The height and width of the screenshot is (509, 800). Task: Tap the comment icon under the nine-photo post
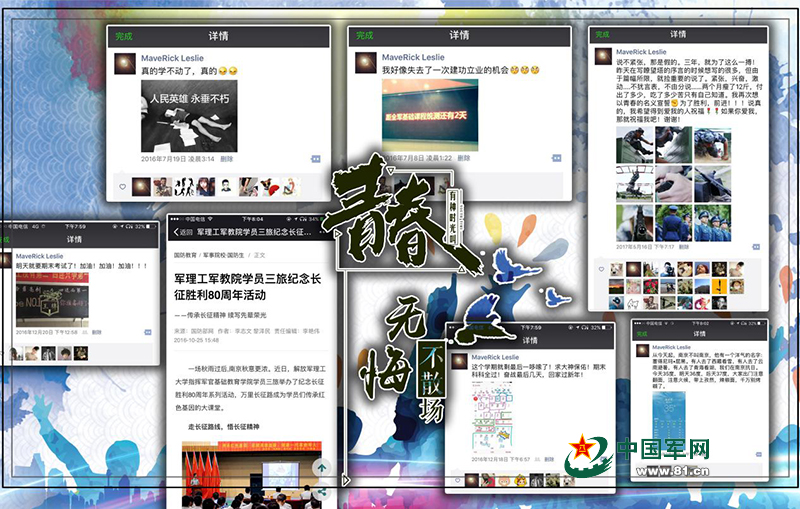756,247
